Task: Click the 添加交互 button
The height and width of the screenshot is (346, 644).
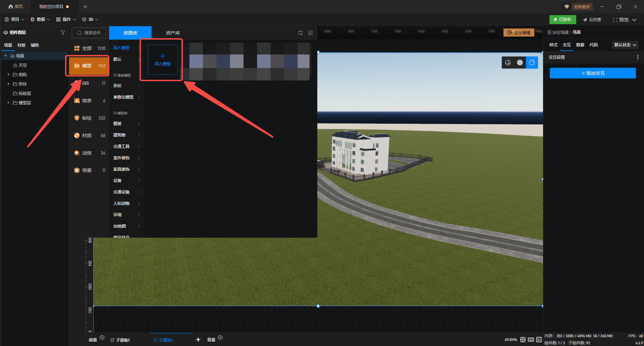Action: [x=593, y=73]
